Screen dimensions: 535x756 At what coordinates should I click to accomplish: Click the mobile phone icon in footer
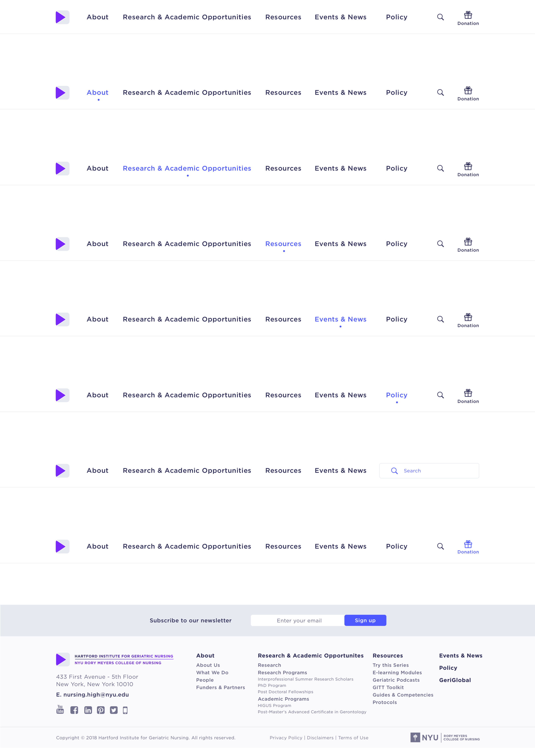125,710
